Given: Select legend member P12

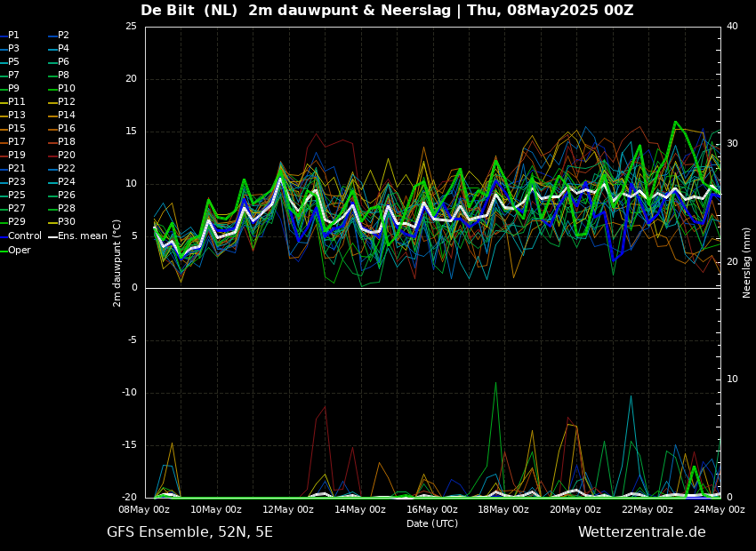Looking at the screenshot, I should point(62,101).
